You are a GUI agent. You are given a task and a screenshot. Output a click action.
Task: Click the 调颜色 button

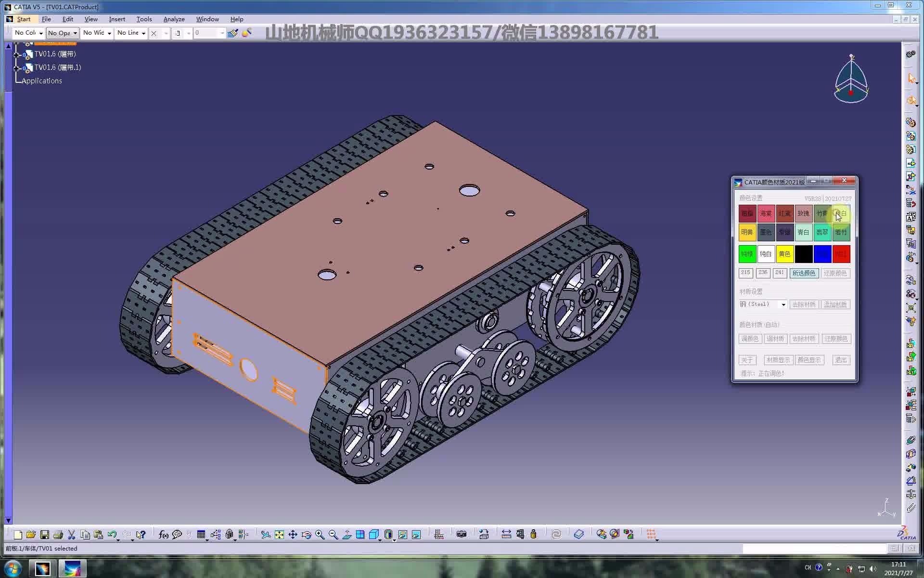point(749,339)
